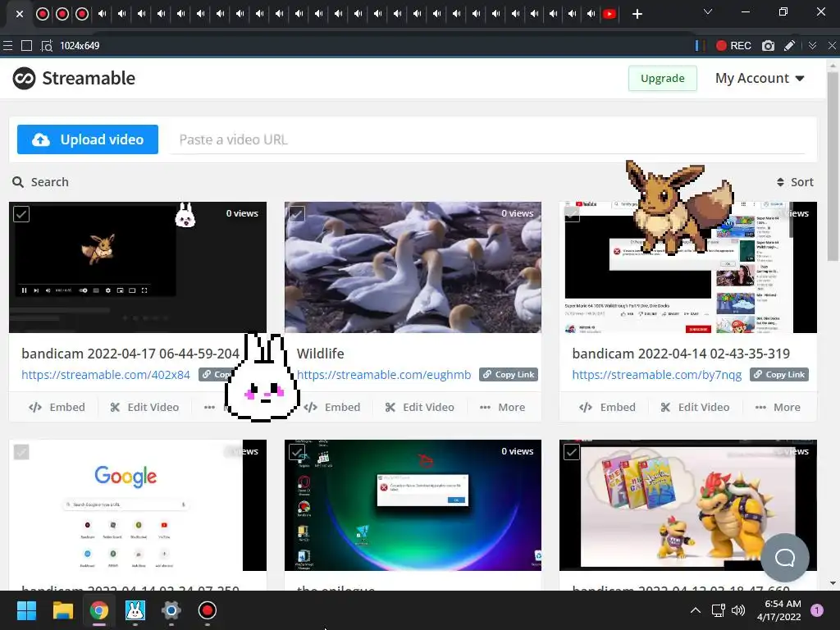Viewport: 840px width, 630px height.
Task: Click the Bandicam icon in the taskbar
Action: point(208,610)
